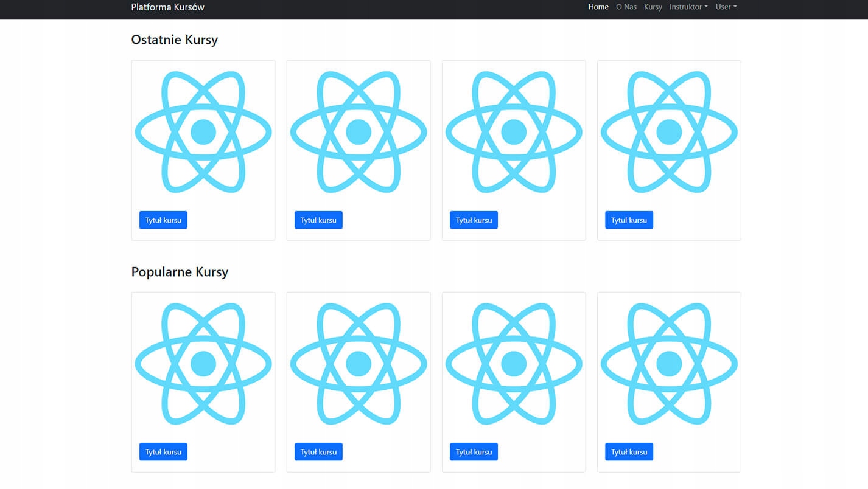The image size is (868, 489).
Task: Open first course image under Ostatnie Kursy
Action: tap(203, 132)
